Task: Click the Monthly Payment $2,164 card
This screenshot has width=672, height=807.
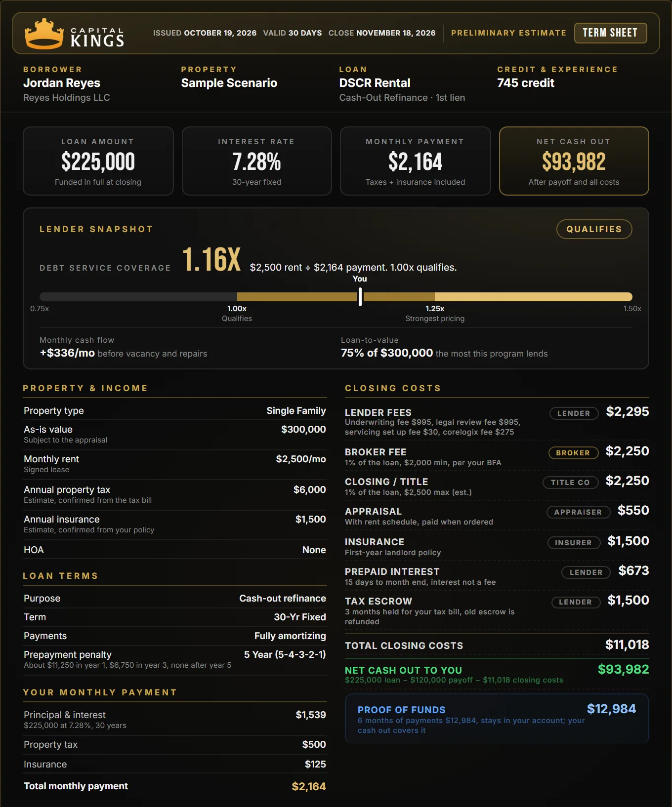Action: coord(415,161)
